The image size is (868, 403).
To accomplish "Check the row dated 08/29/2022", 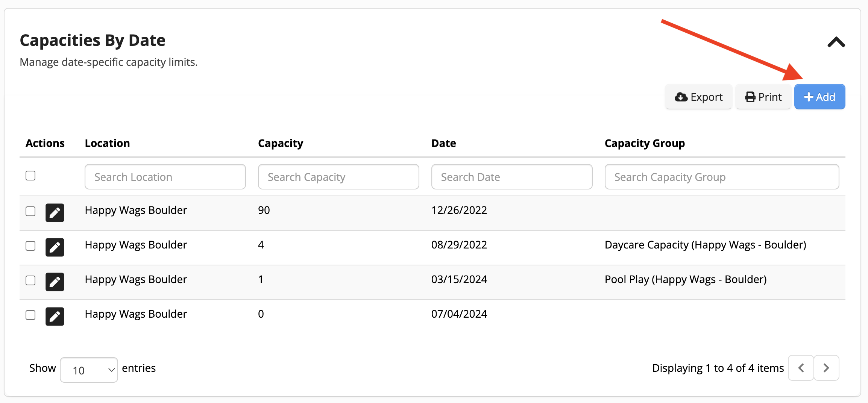I will point(30,246).
